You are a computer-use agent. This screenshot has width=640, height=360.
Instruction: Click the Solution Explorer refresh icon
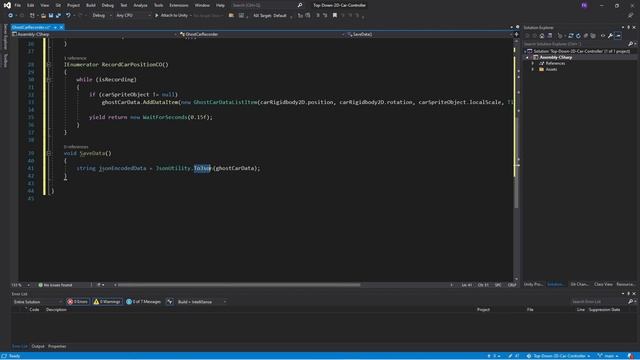(x=578, y=36)
